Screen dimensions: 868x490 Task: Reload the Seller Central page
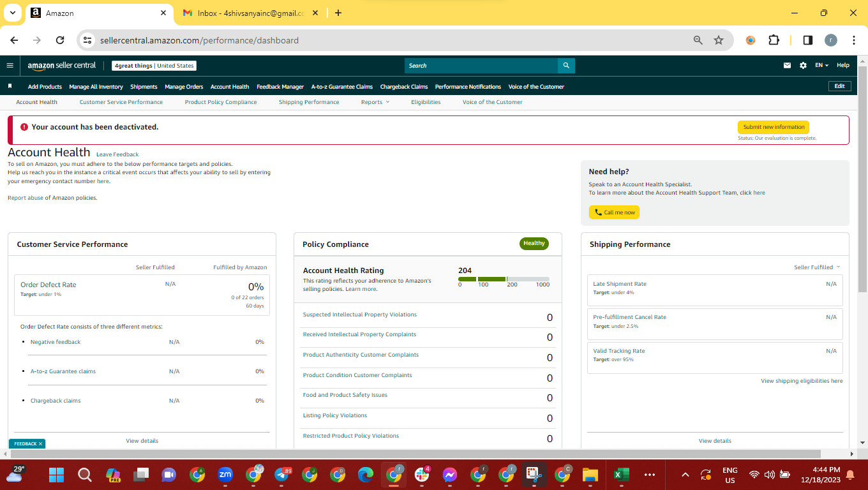(x=60, y=40)
